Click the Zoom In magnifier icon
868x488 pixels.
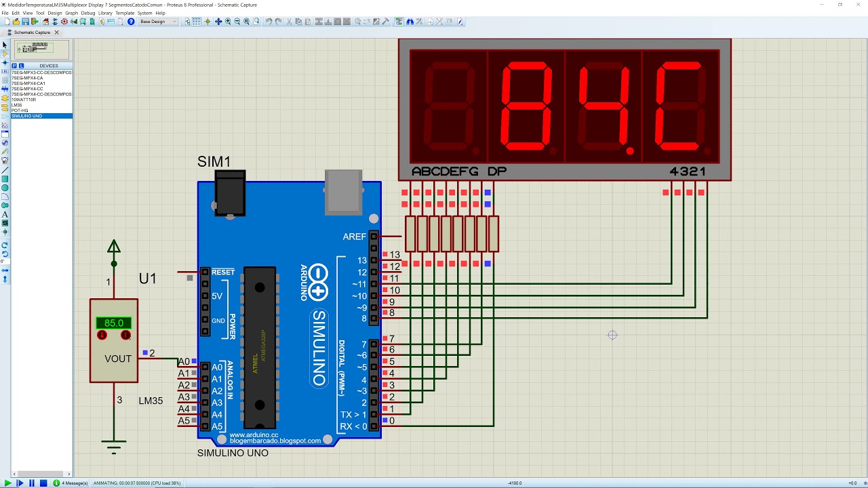[x=228, y=22]
